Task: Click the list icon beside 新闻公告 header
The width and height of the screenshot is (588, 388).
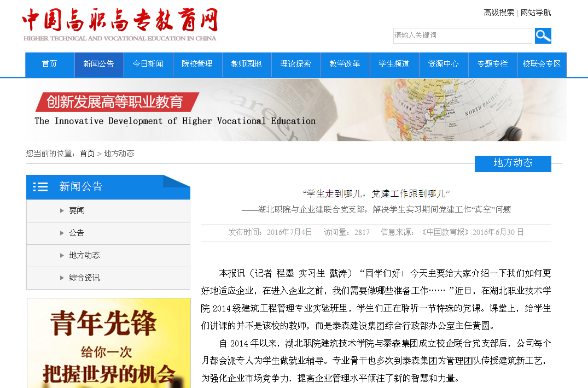Action: [x=40, y=187]
